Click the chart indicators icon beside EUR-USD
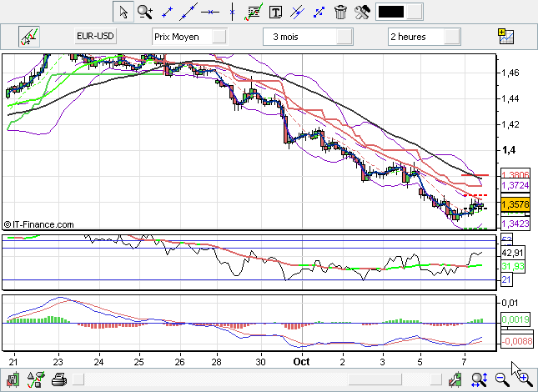 tap(30, 37)
